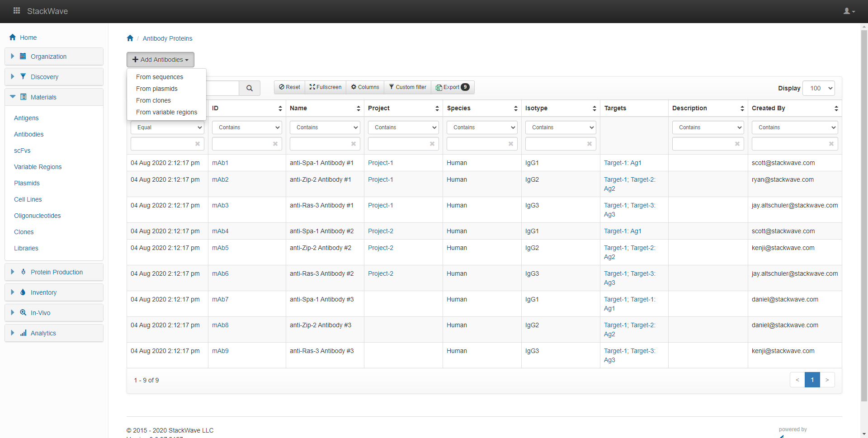The height and width of the screenshot is (438, 868).
Task: Sort by the ID column arrows
Action: (x=280, y=108)
